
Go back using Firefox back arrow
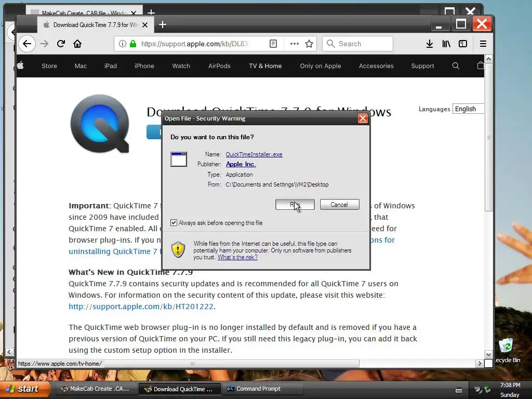pos(27,44)
